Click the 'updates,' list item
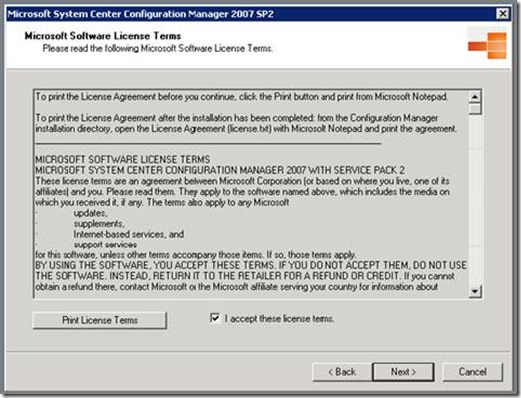 tap(90, 213)
